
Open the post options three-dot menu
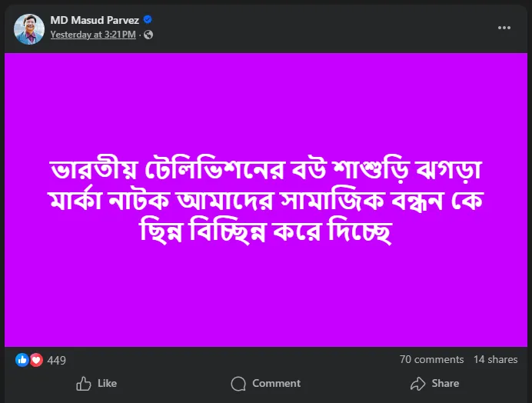(504, 28)
